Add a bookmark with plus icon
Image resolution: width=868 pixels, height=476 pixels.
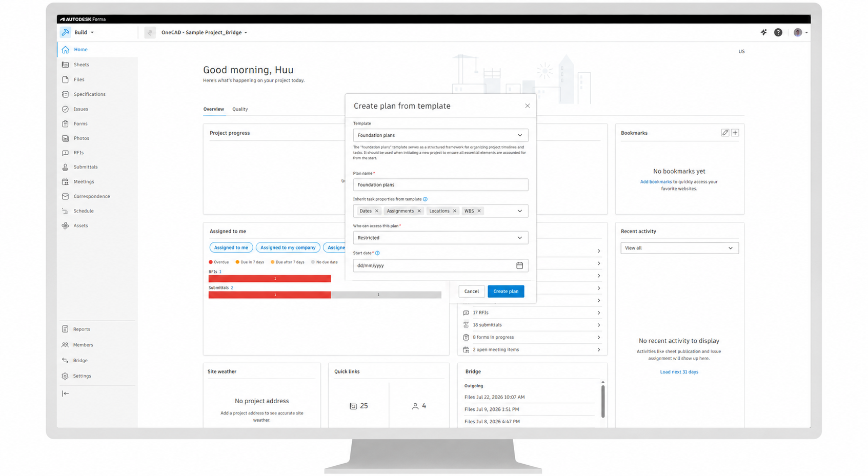point(735,133)
